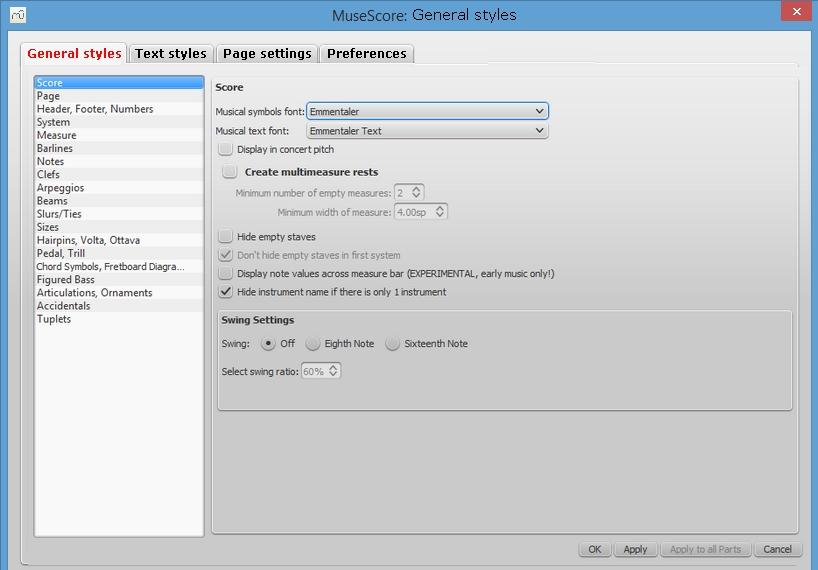Choose the Slurs/Ties category
Image resolution: width=818 pixels, height=570 pixels.
click(119, 214)
